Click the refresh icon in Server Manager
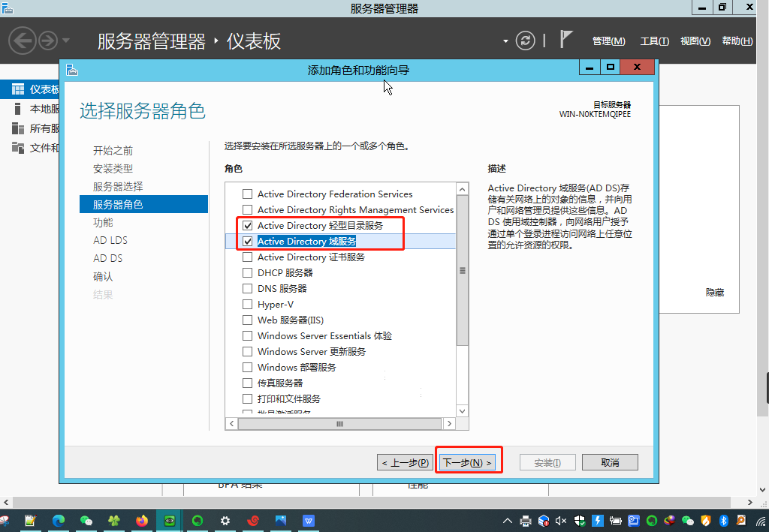 coord(525,41)
